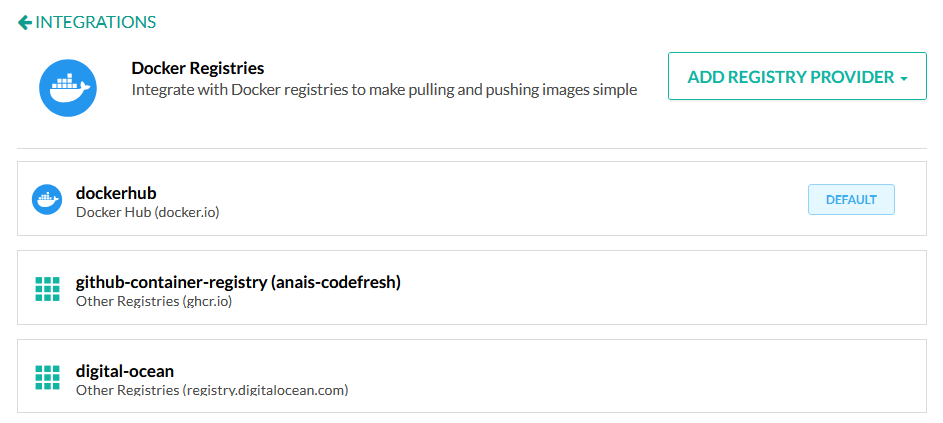The height and width of the screenshot is (423, 943).
Task: Click the back arrow beside Integrations
Action: [25, 23]
